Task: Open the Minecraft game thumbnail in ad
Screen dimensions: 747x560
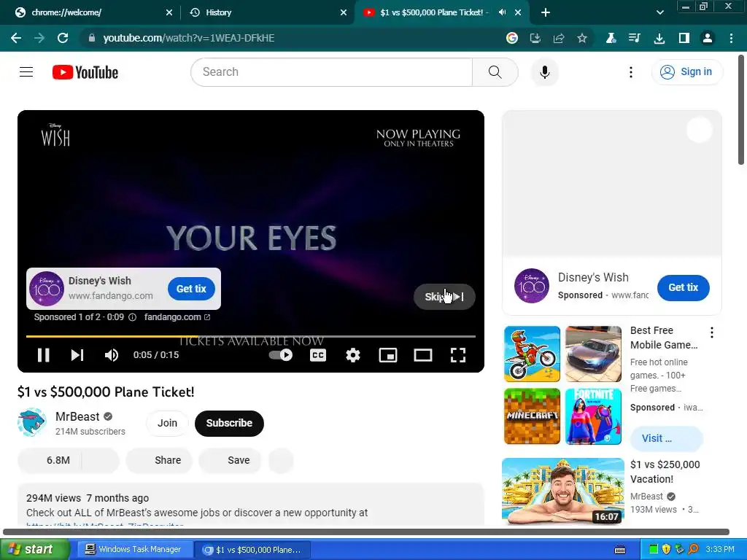Action: [x=532, y=416]
